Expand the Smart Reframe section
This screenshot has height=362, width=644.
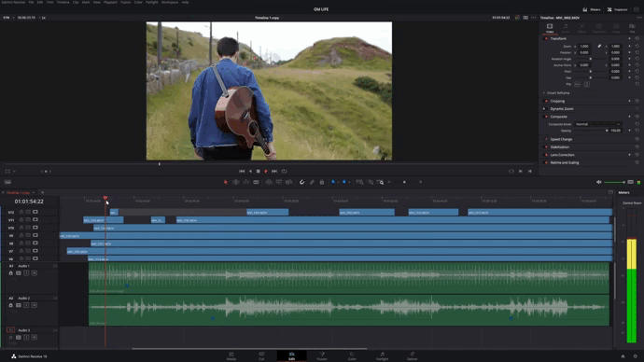[x=557, y=93]
